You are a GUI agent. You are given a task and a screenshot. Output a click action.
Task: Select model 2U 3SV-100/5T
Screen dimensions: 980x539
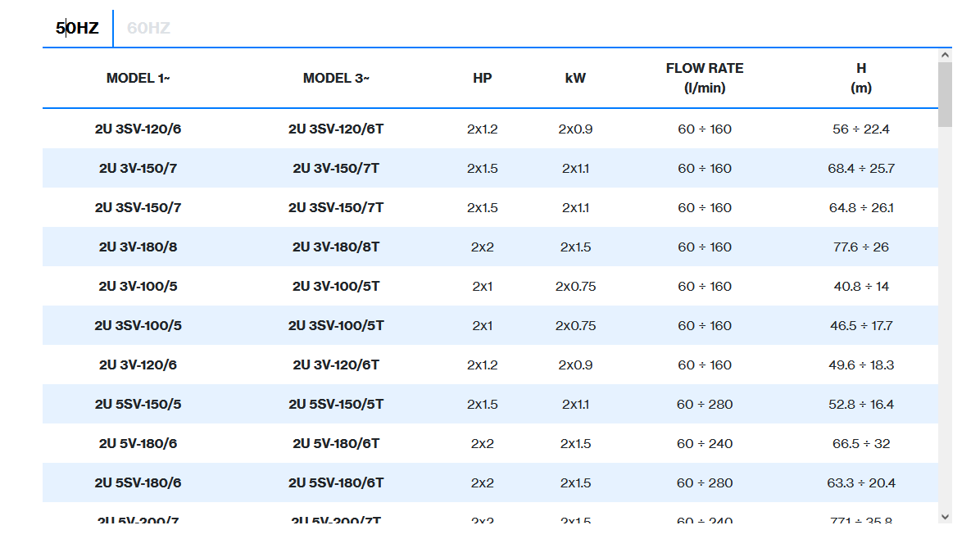pyautogui.click(x=336, y=326)
